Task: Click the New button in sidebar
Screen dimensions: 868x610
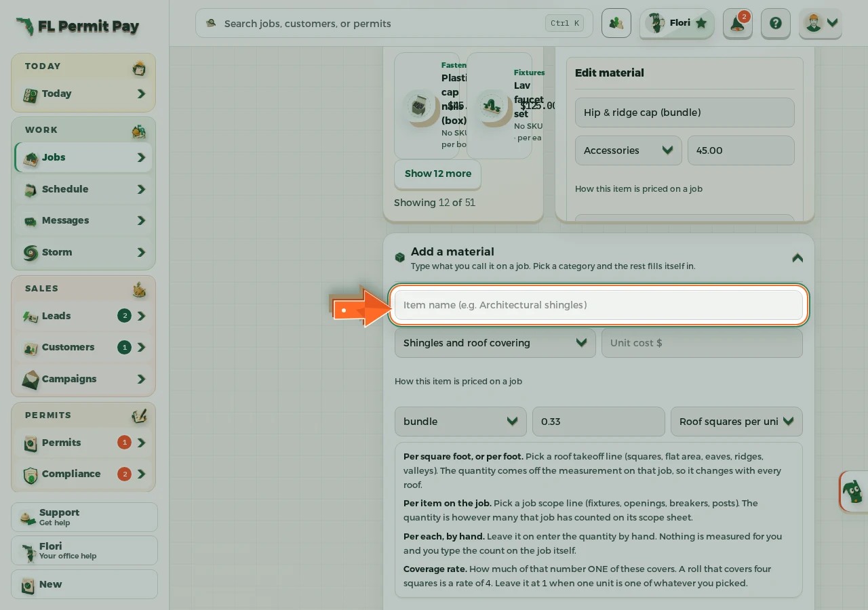Action: click(x=84, y=584)
